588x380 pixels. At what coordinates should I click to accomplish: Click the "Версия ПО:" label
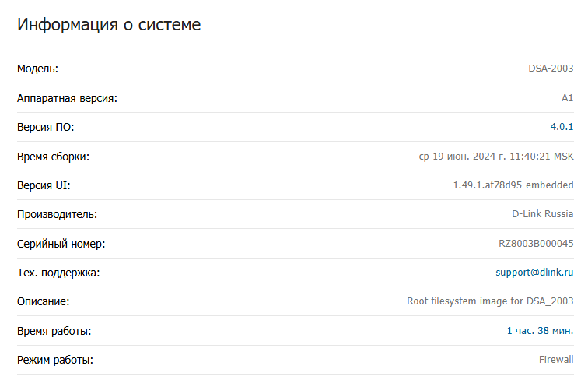pos(46,127)
